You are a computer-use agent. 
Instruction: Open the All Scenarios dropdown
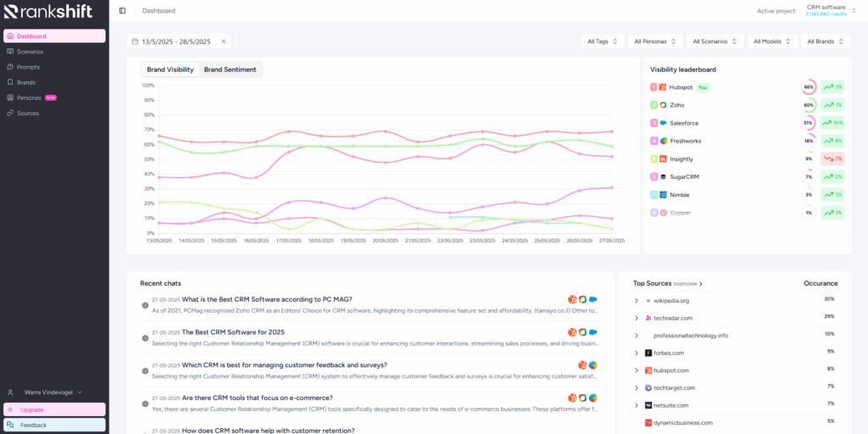coord(715,42)
